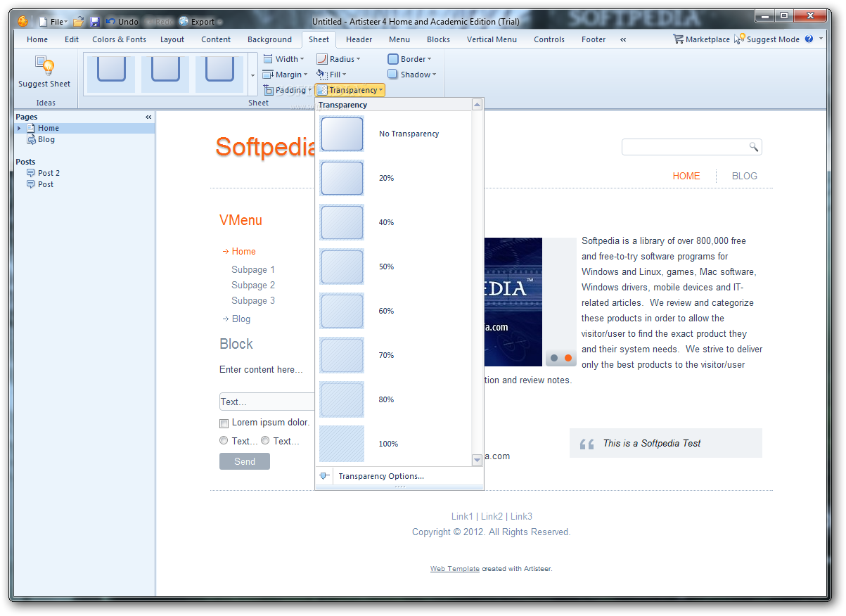
Task: Switch to the Home ribbon tab
Action: click(37, 39)
